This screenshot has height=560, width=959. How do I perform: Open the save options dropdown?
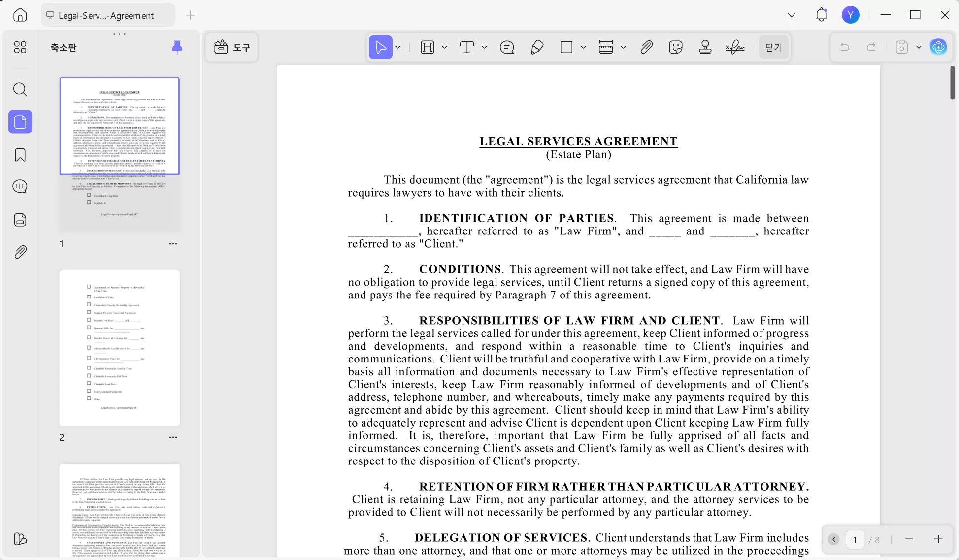point(918,47)
